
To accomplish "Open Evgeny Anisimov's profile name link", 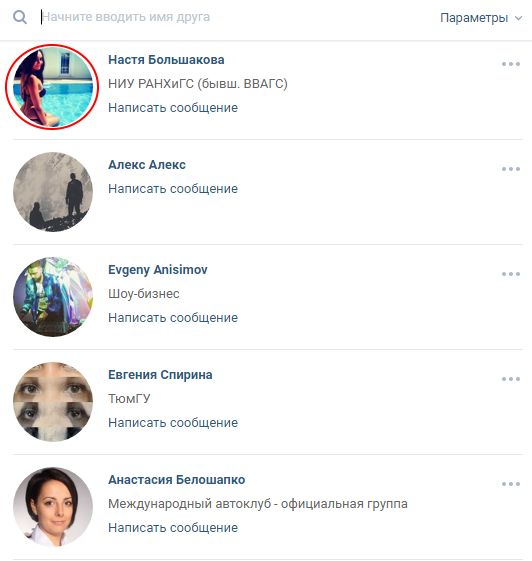I will pyautogui.click(x=158, y=270).
